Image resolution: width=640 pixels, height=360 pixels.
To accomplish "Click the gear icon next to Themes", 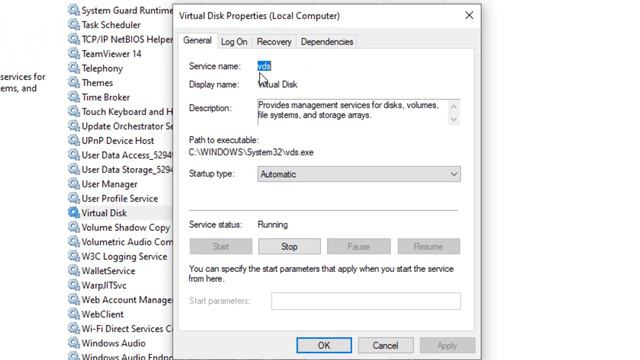I will point(74,82).
